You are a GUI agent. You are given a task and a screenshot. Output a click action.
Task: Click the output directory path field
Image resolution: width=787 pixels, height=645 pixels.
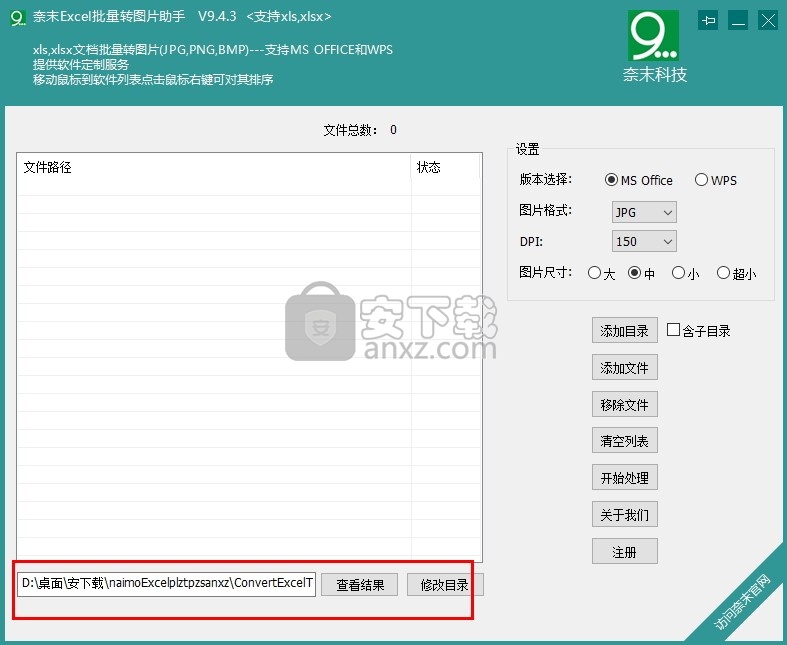[167, 583]
